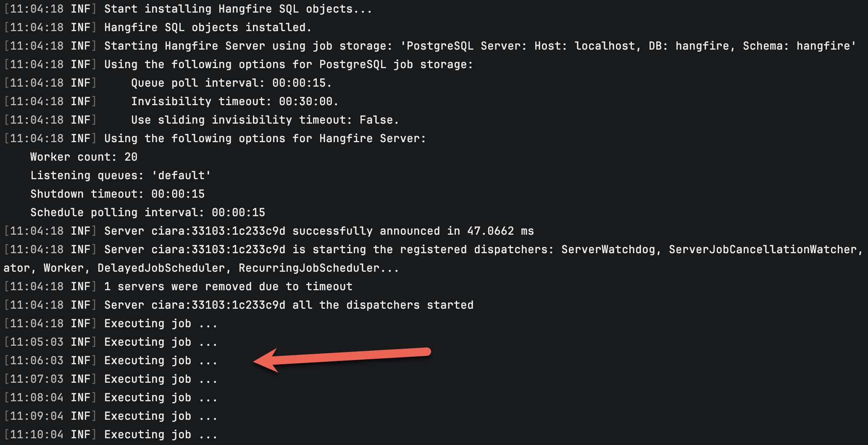Click the 'Start installing Hangfire SQL objects...' log line
This screenshot has height=445, width=868.
click(238, 9)
